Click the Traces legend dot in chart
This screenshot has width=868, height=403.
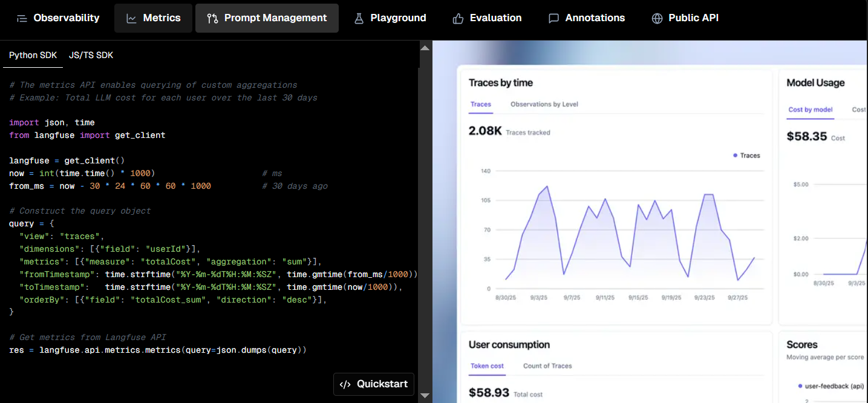tap(735, 156)
